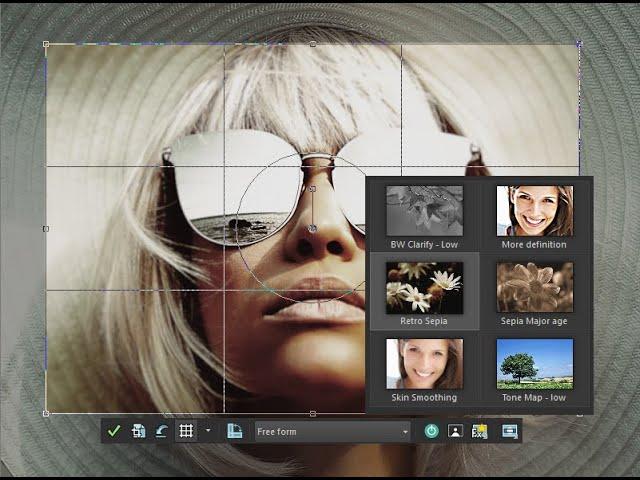Click the portrait photo icon
Viewport: 640px width, 480px height.
click(x=455, y=431)
